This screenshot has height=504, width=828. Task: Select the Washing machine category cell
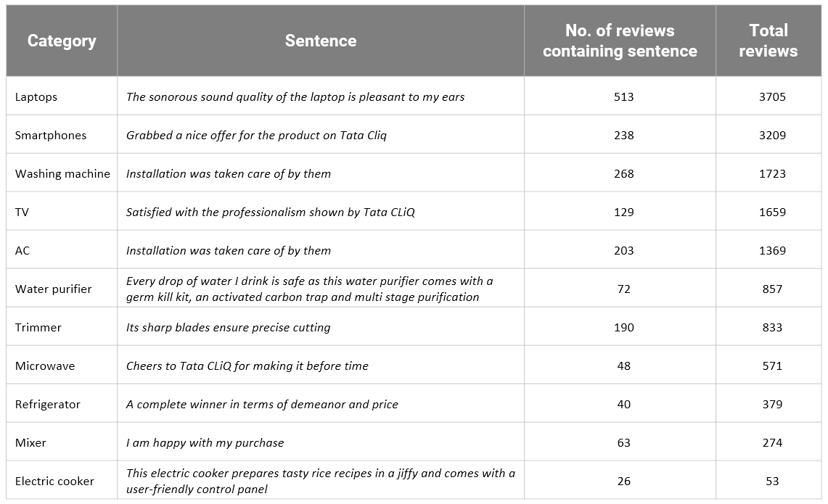click(62, 173)
